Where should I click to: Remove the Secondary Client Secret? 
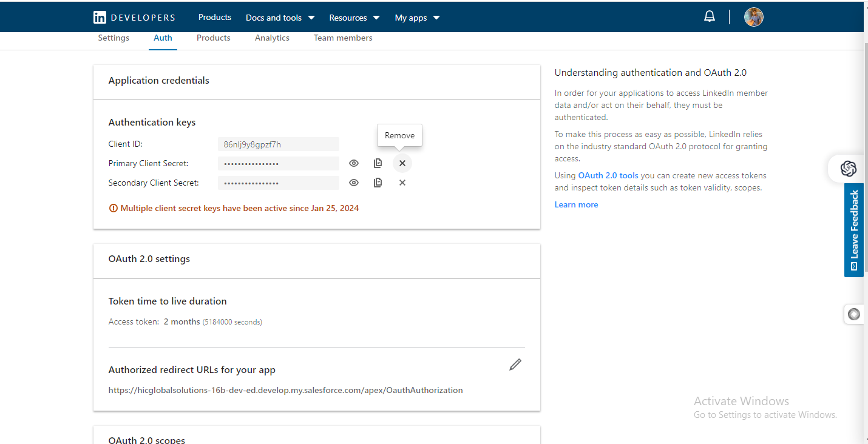tap(402, 183)
